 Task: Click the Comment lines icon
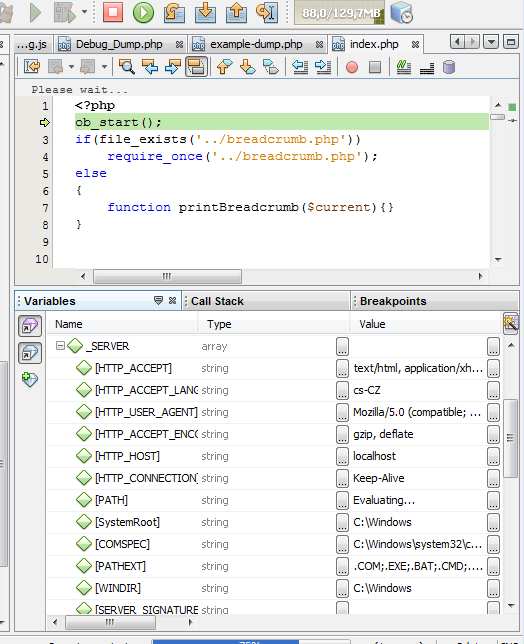tap(427, 68)
